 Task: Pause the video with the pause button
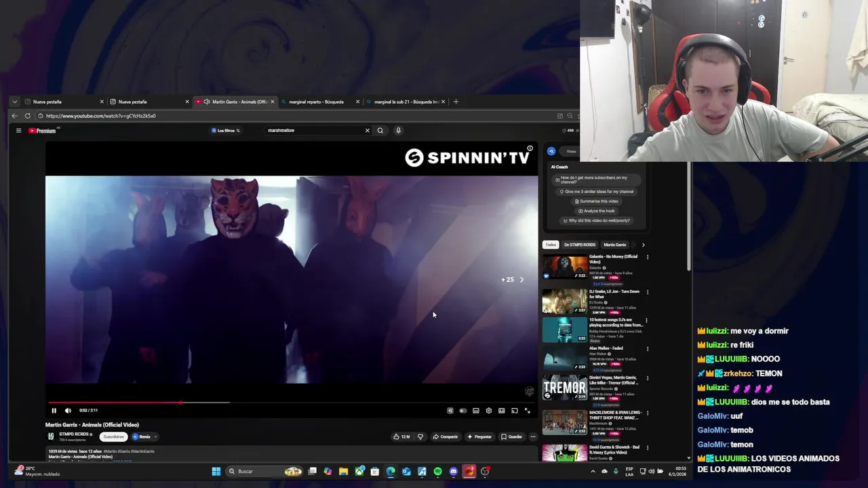[54, 410]
